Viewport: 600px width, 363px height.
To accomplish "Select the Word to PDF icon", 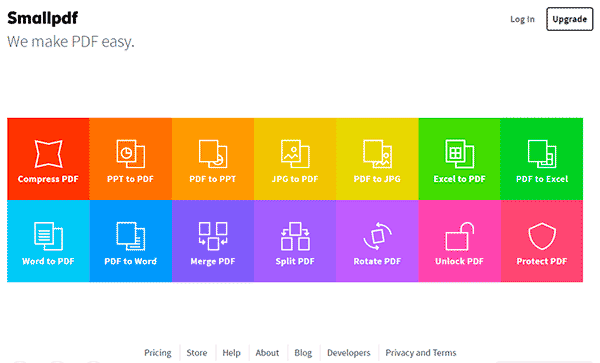I will tap(48, 236).
